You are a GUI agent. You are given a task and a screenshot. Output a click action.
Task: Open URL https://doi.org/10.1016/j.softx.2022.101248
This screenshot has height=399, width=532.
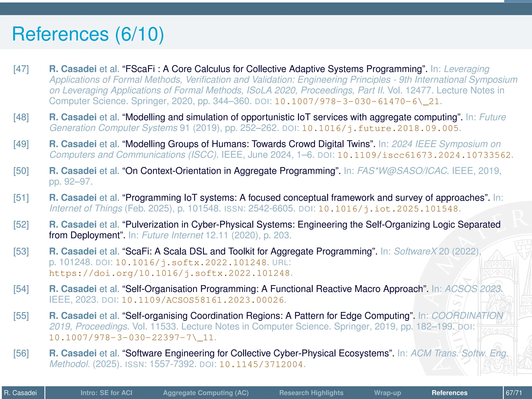coord(169,273)
